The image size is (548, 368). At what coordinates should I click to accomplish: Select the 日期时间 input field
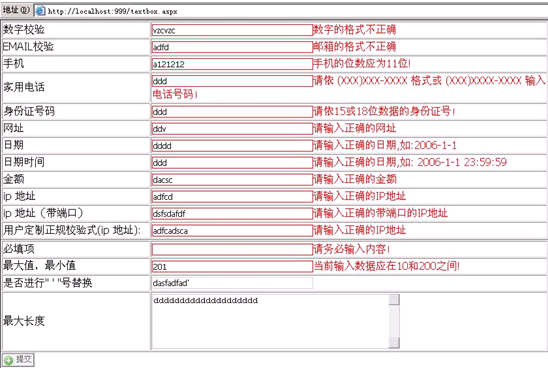pos(232,163)
